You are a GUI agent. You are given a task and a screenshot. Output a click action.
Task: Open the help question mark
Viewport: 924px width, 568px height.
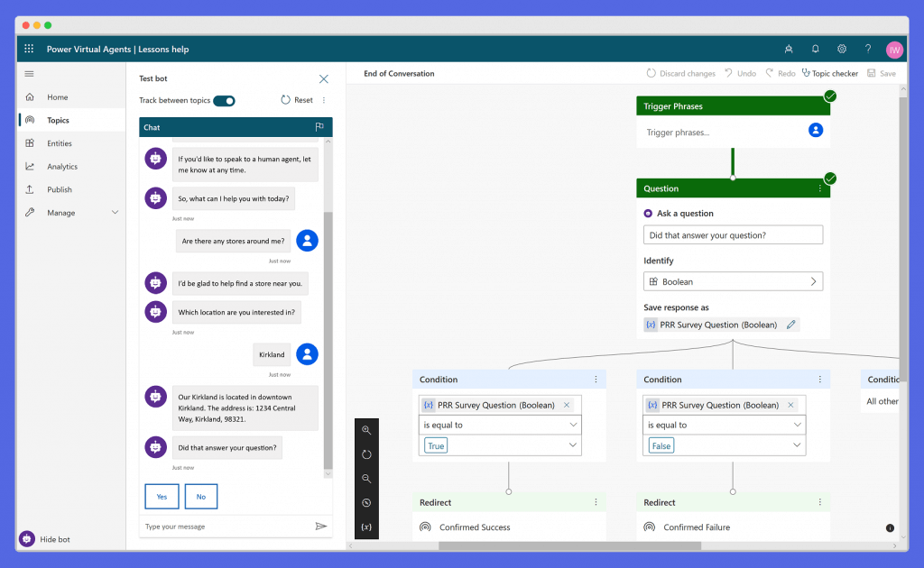868,50
